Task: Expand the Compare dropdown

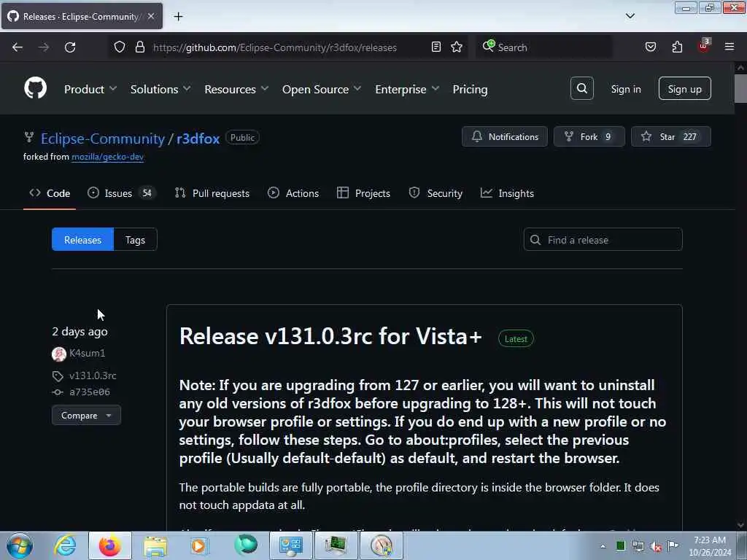Action: pyautogui.click(x=86, y=415)
